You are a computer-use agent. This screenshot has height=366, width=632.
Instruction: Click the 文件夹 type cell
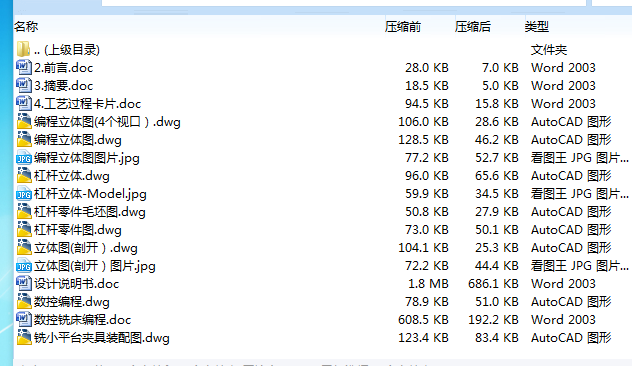click(x=549, y=50)
